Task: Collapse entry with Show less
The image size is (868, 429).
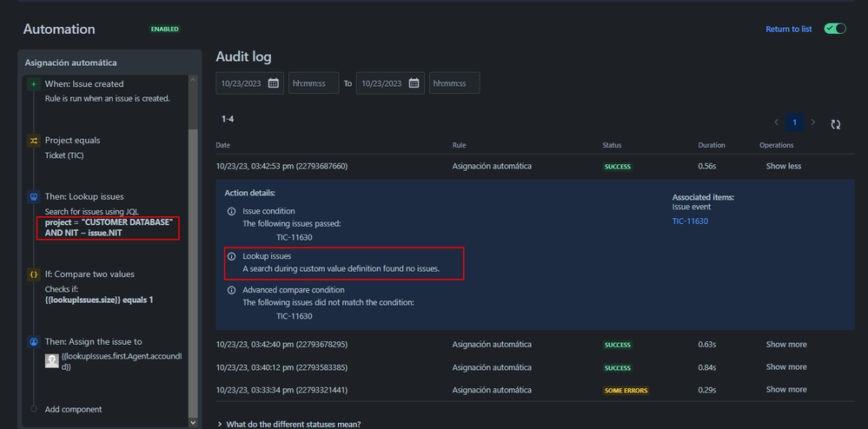Action: tap(783, 166)
